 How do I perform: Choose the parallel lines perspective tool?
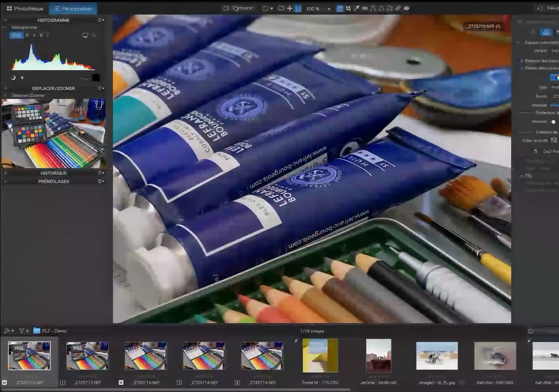click(x=373, y=8)
